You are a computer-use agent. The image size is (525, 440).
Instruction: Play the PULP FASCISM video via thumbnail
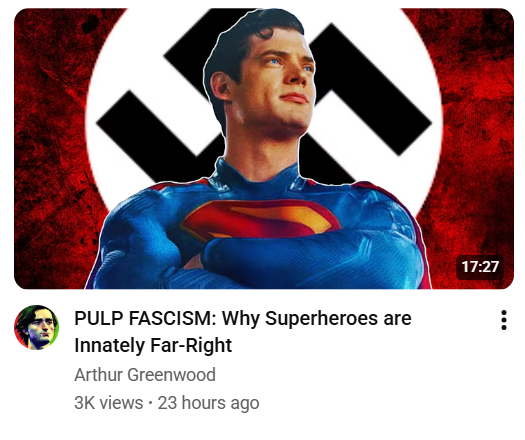264,149
